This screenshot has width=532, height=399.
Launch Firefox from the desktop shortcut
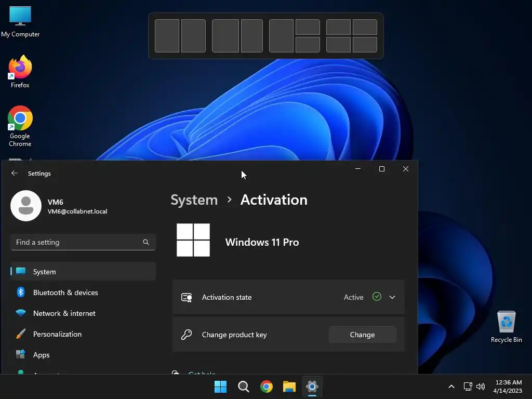click(20, 72)
